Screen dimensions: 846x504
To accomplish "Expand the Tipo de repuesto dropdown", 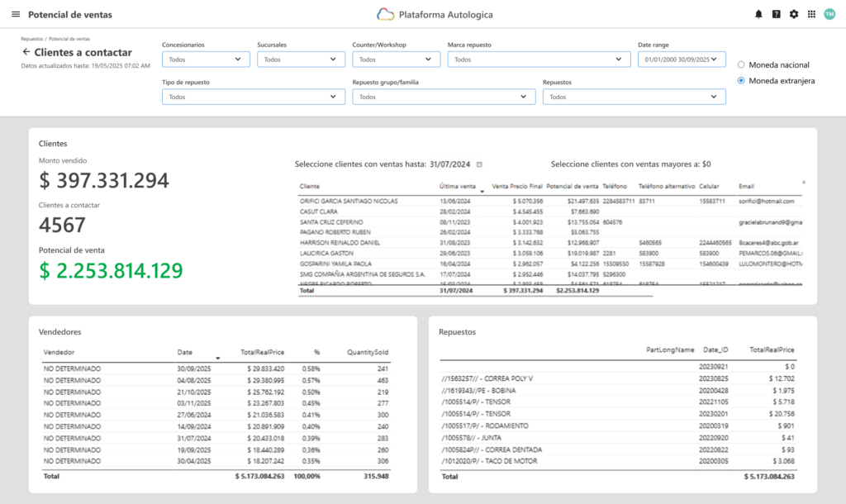I will pyautogui.click(x=254, y=97).
